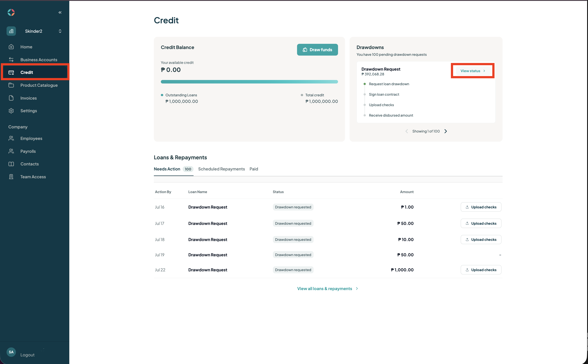Viewport: 588px width, 364px height.
Task: Open the Settings menu item
Action: tap(29, 111)
